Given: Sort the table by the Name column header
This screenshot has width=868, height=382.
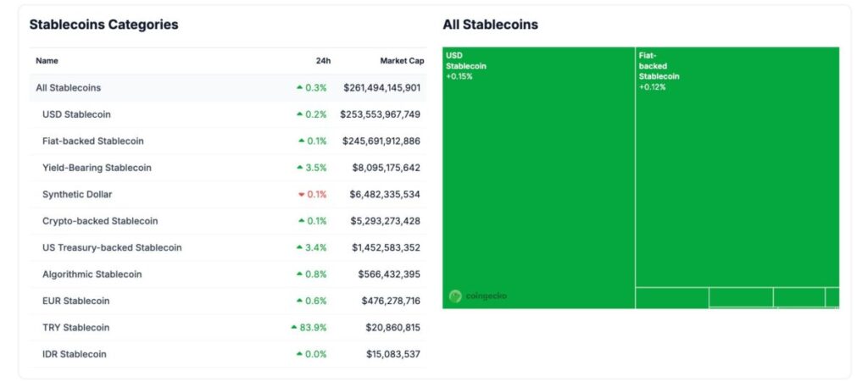Looking at the screenshot, I should point(47,61).
